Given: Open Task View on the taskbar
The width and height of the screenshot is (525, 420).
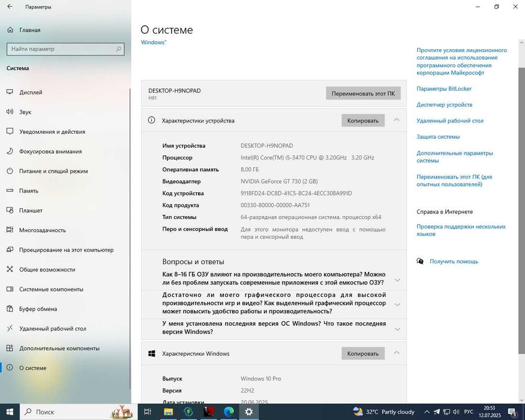Looking at the screenshot, I should coord(148,412).
